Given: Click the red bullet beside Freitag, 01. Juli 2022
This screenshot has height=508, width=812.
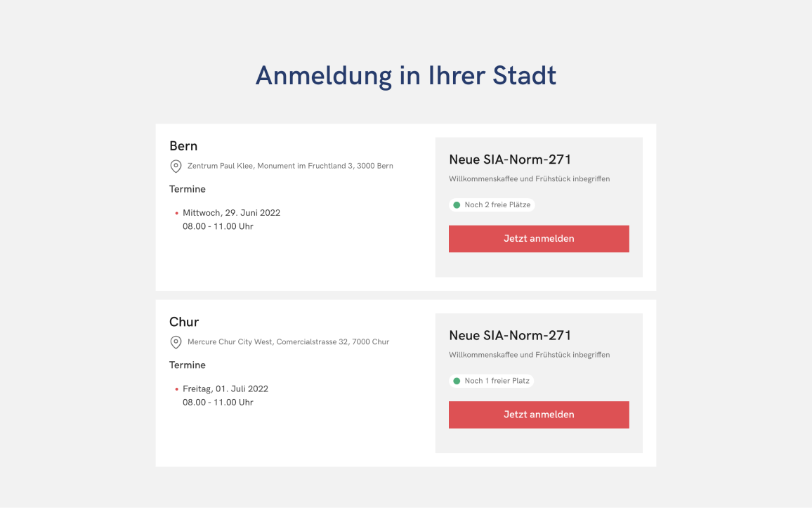Looking at the screenshot, I should coord(176,389).
